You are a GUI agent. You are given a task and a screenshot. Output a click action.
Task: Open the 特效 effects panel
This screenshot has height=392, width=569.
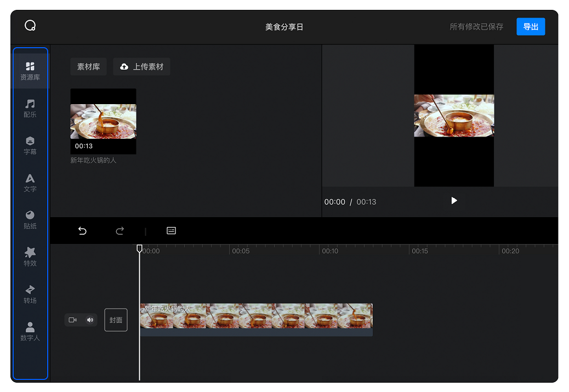coord(30,257)
